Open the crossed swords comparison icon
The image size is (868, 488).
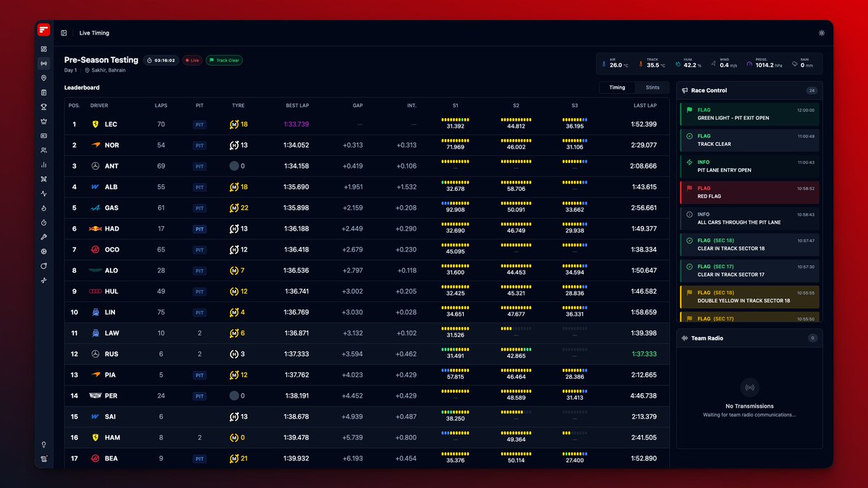tap(44, 179)
